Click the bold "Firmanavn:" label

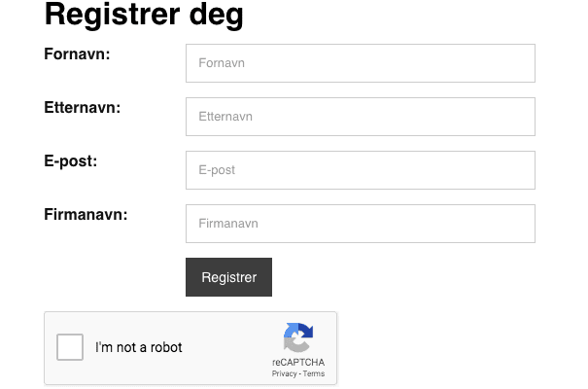[x=86, y=215]
